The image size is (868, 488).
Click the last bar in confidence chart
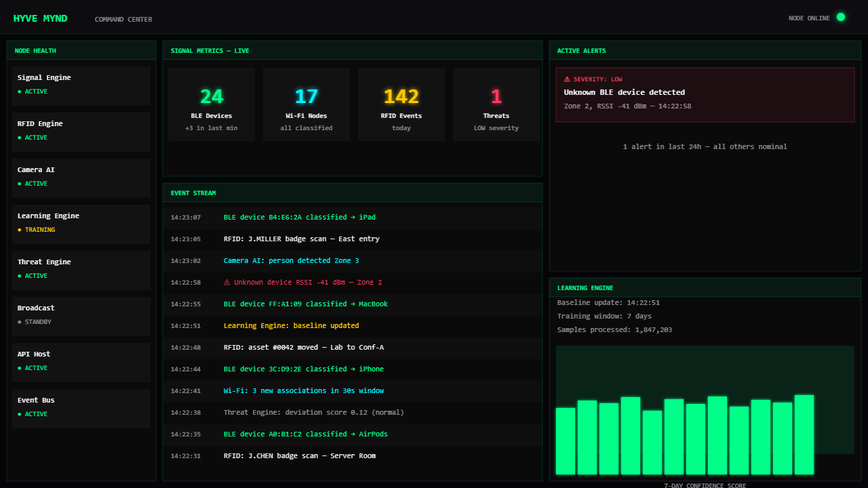[804, 435]
